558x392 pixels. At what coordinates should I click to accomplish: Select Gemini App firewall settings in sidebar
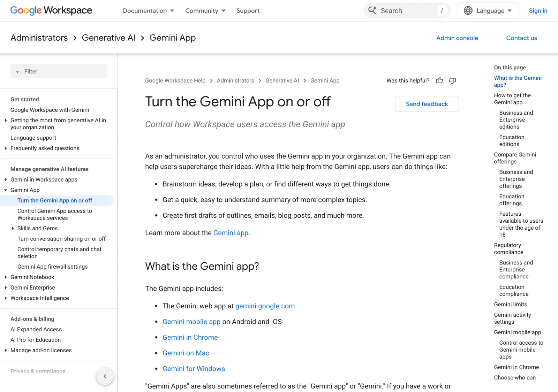coord(53,267)
